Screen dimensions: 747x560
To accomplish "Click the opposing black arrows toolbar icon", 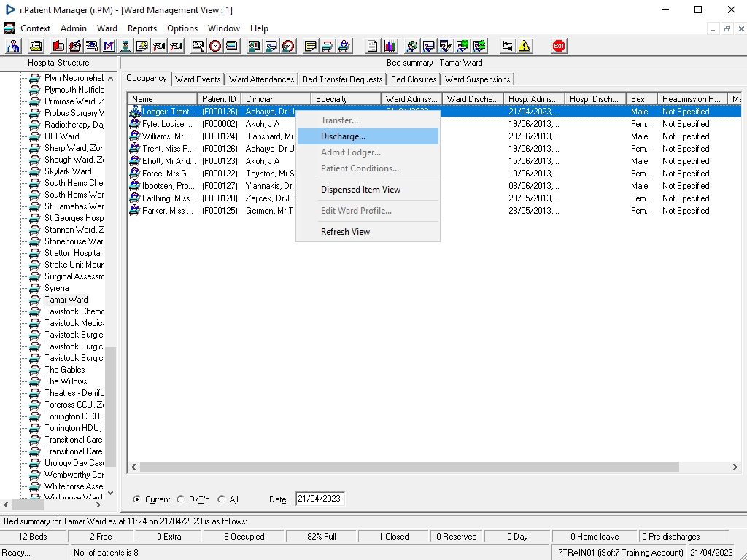I will [x=508, y=46].
